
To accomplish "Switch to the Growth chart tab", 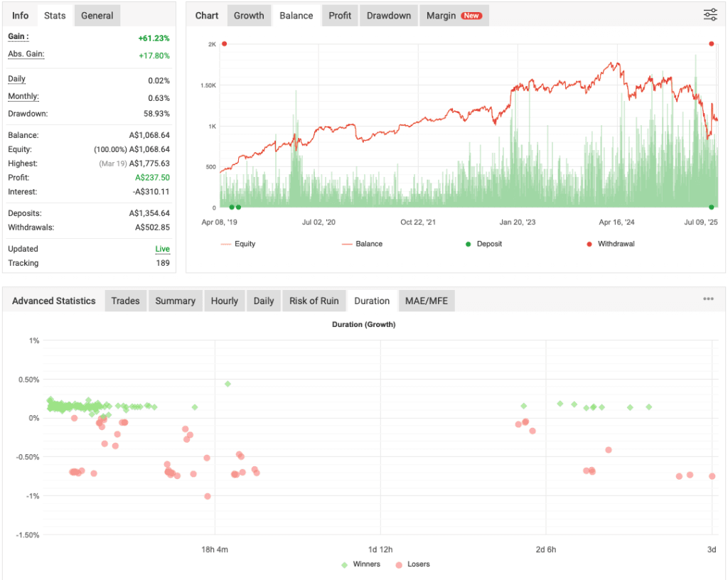I will 249,15.
